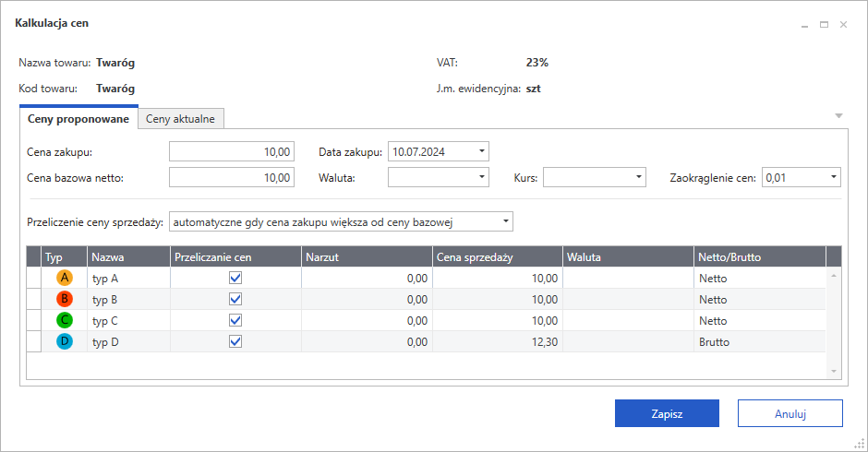Uncheck Przeliczanie cen for typ A
The image size is (868, 452).
tap(235, 278)
